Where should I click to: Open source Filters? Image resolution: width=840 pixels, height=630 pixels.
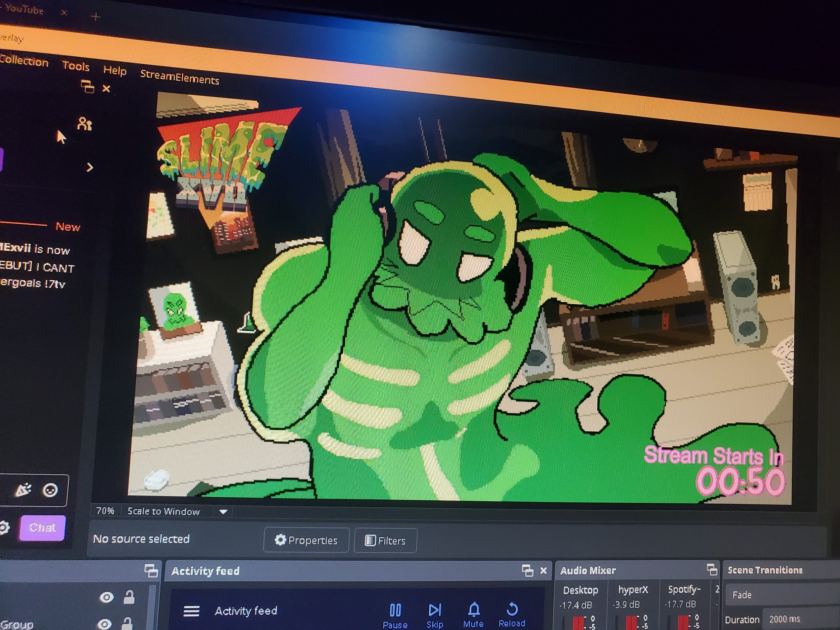(386, 541)
